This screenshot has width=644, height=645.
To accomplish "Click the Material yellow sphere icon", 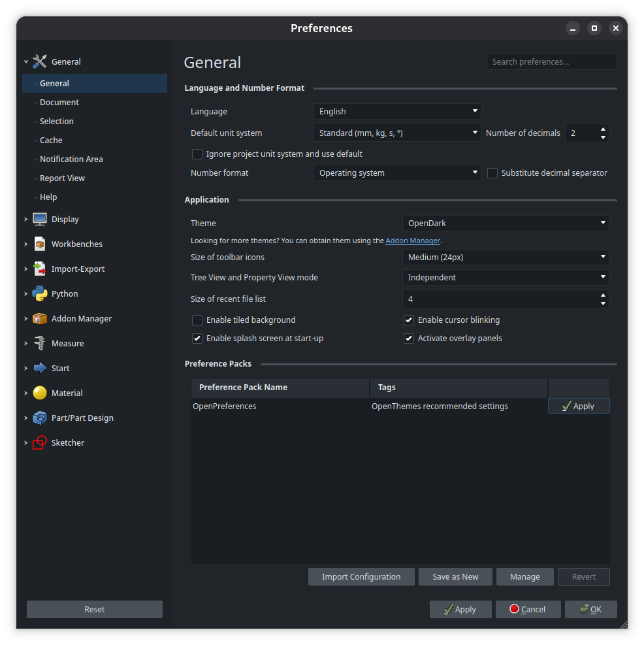I will click(40, 393).
